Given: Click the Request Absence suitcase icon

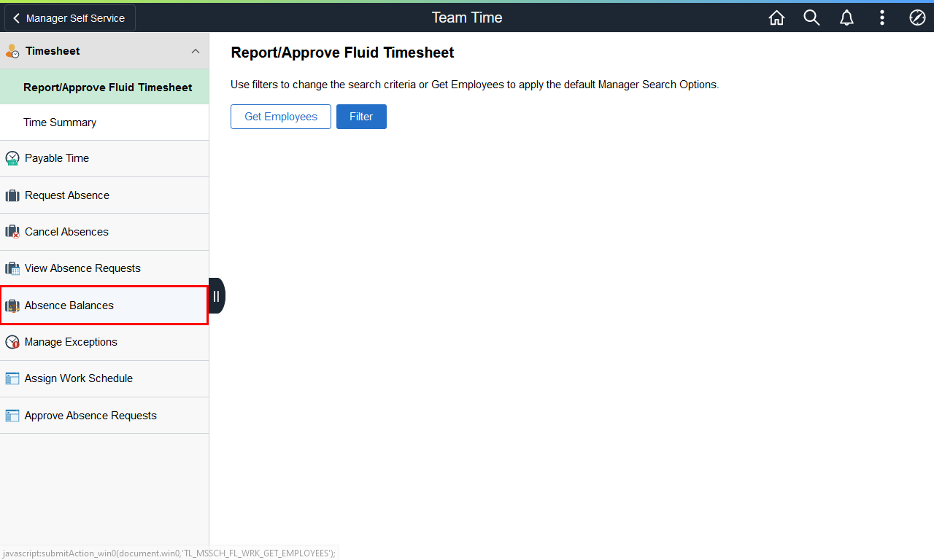Looking at the screenshot, I should (x=12, y=195).
